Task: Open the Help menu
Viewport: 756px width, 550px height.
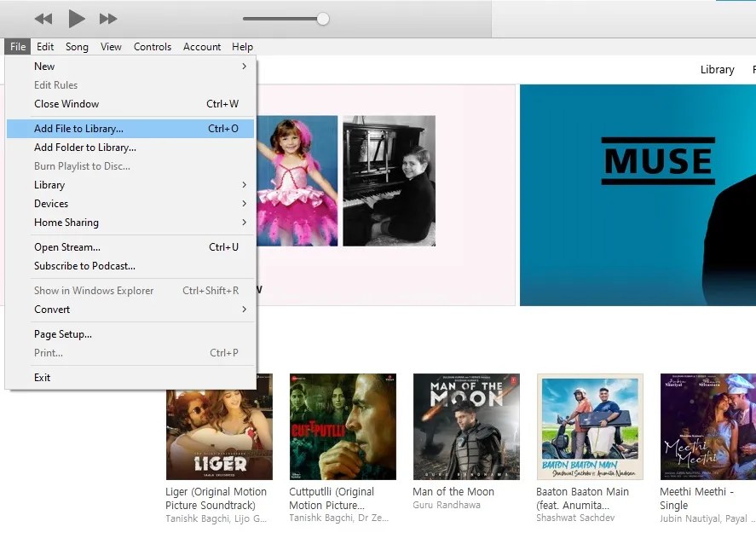Action: 242,47
